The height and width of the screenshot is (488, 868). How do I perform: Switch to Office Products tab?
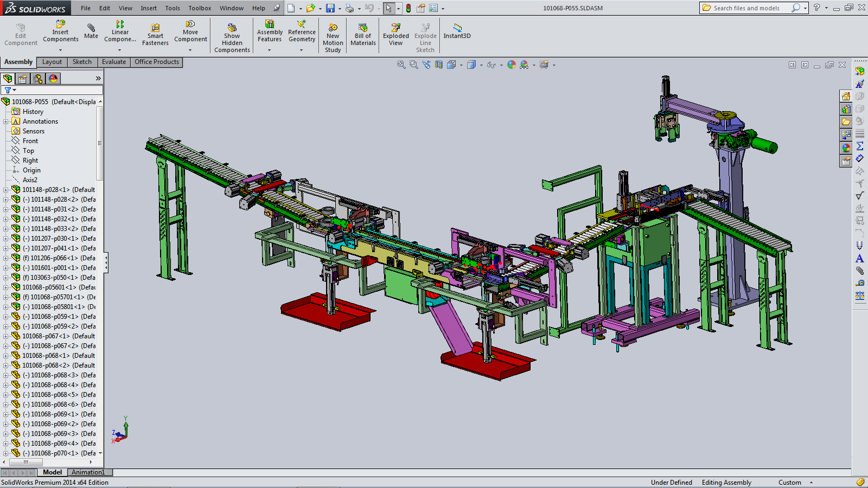(x=157, y=62)
